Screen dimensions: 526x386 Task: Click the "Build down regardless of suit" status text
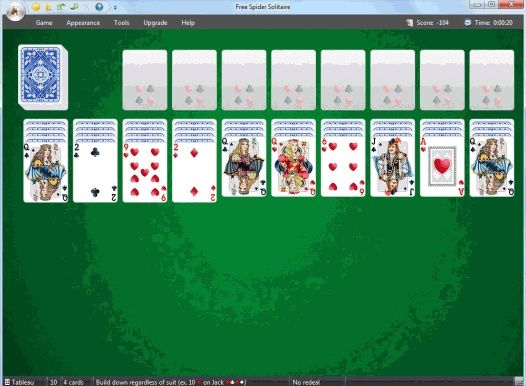tap(171, 382)
